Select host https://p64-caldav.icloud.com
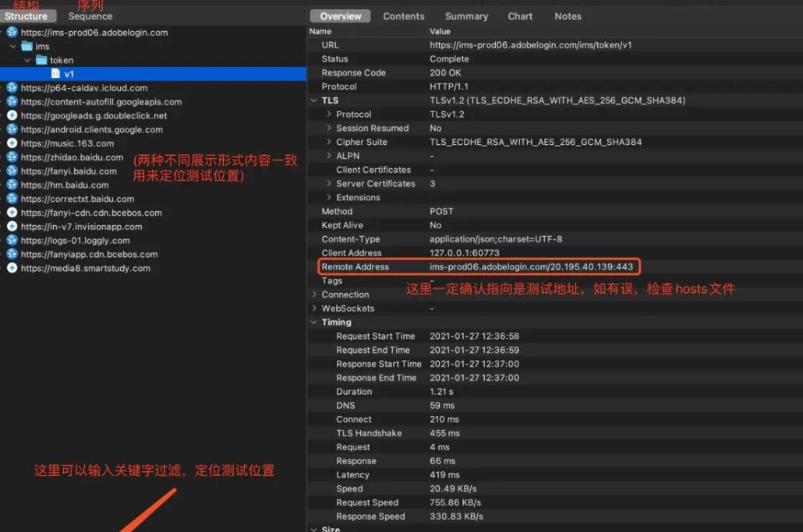The image size is (803, 532). (x=84, y=88)
